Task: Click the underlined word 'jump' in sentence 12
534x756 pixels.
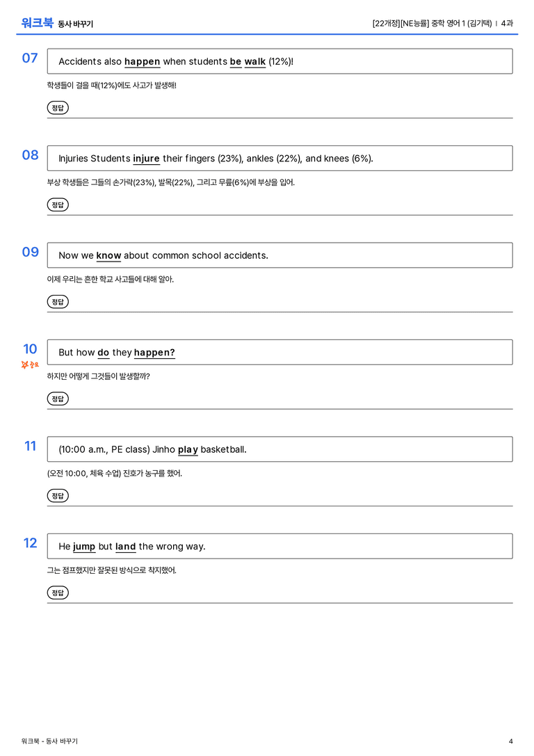Action: click(x=84, y=546)
